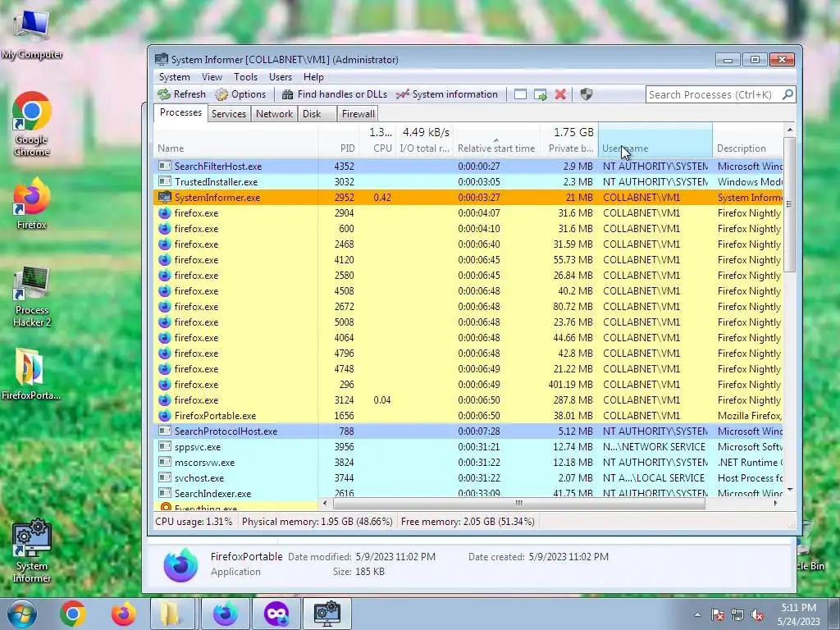This screenshot has width=840, height=630.
Task: Click Free memory status bar entry
Action: tap(468, 521)
